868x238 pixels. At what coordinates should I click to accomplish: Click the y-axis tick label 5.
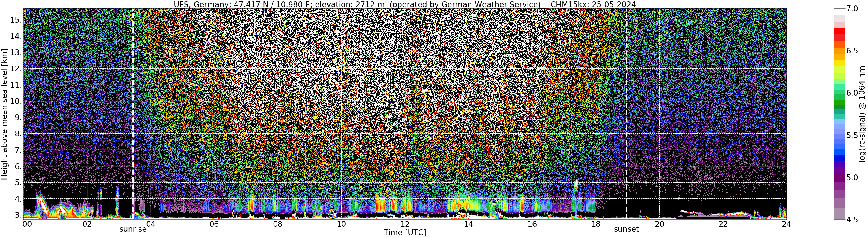[18, 183]
